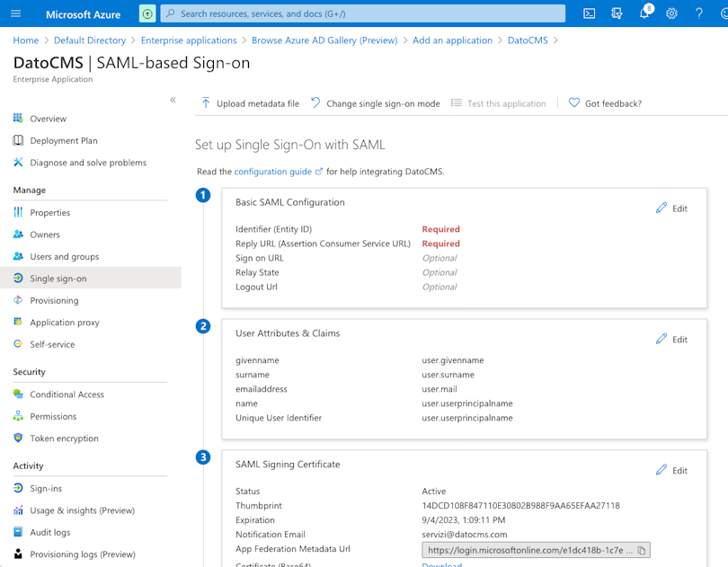Click pencil icon for Basic SAML Configuration

pos(661,208)
